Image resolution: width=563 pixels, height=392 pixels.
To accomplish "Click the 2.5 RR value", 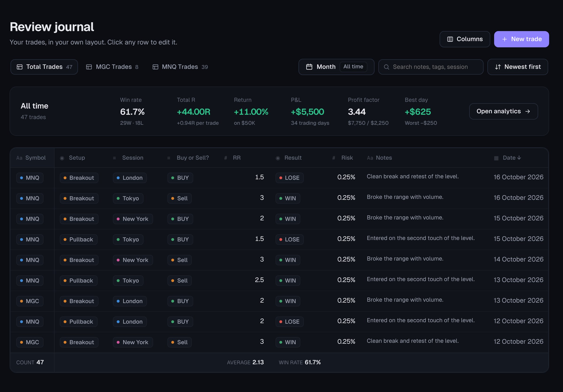I will coord(259,280).
